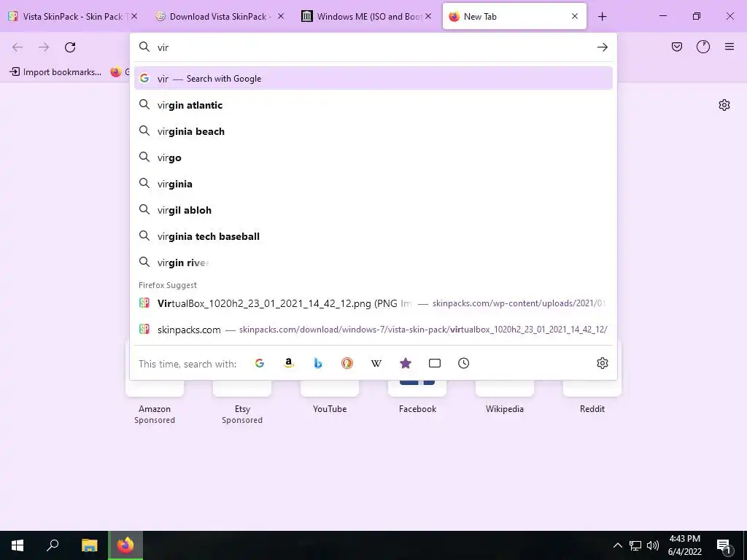This screenshot has height=560, width=747.
Task: Search in History clock icon
Action: 463,363
